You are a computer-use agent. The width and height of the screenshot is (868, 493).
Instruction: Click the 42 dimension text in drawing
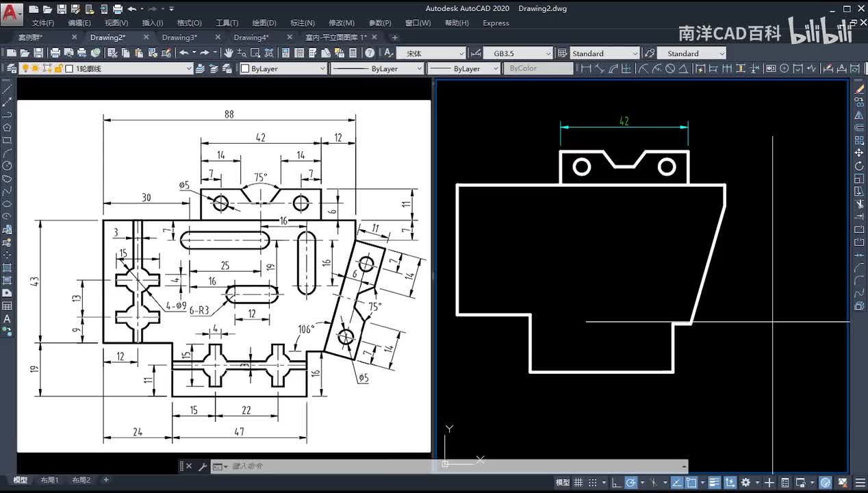click(x=624, y=121)
